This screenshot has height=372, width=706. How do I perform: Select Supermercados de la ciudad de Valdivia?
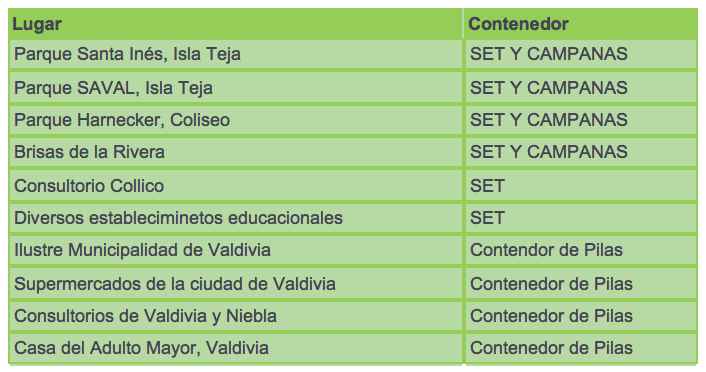235,283
